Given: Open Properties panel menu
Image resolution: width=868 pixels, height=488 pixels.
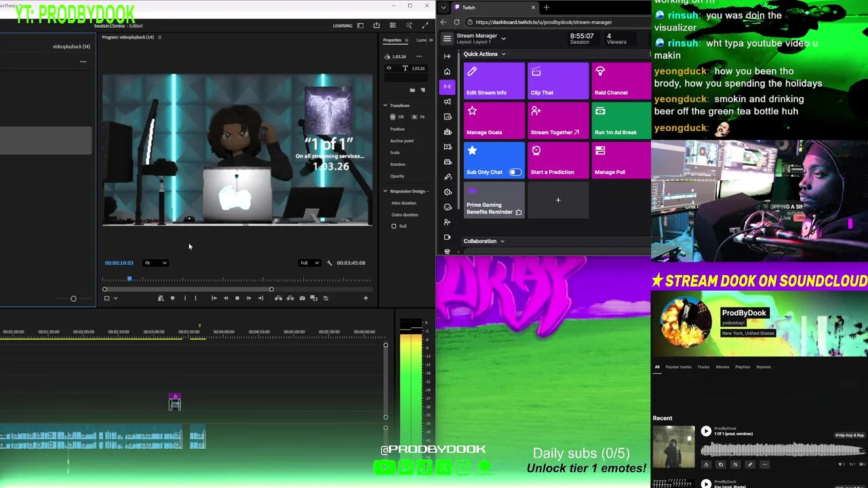Looking at the screenshot, I should click(x=406, y=40).
